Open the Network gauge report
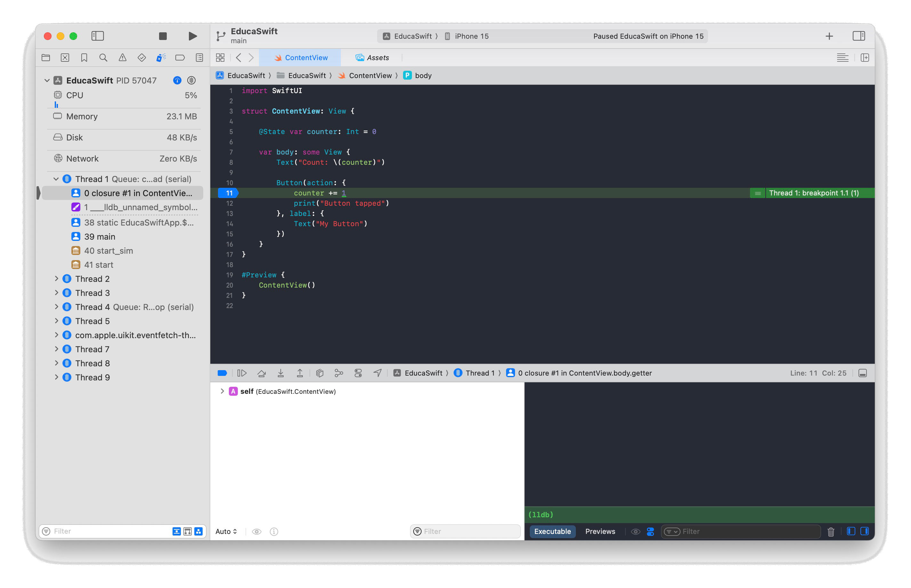Viewport: 911px width, 588px height. 125,158
